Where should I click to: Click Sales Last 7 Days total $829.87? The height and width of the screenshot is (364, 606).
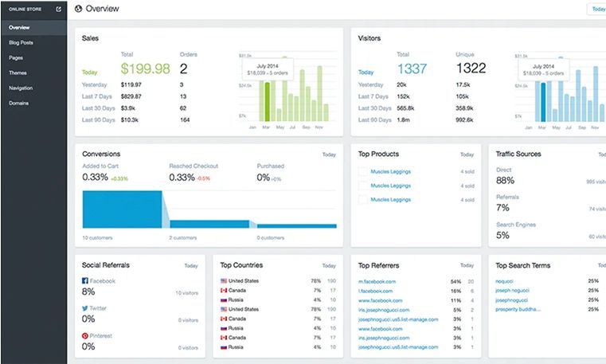click(131, 96)
